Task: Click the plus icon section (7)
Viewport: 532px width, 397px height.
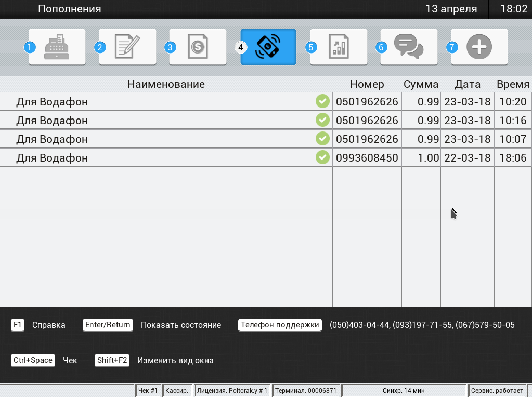Action: click(479, 47)
